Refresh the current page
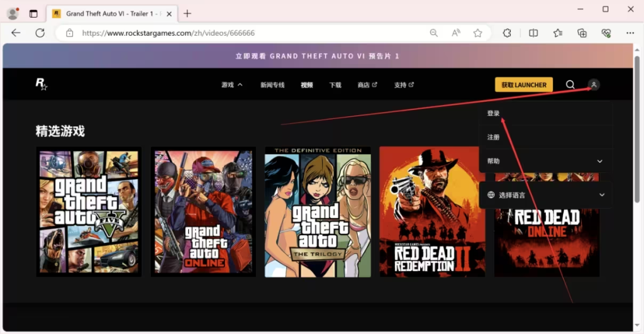 (40, 33)
